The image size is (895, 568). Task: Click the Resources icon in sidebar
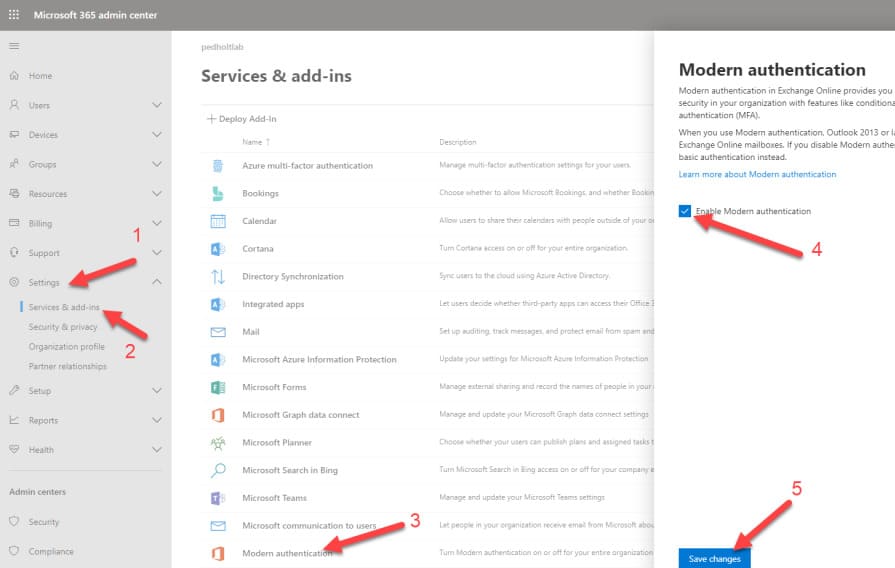14,194
